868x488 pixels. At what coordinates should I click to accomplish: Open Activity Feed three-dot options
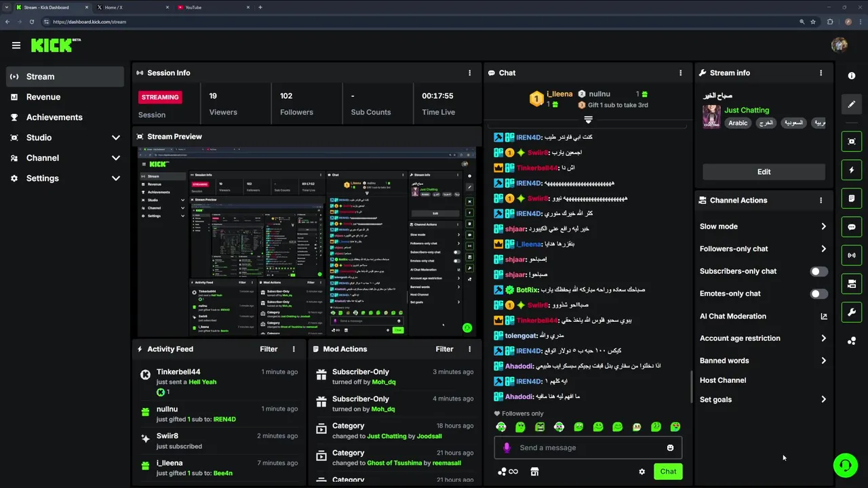tap(294, 349)
